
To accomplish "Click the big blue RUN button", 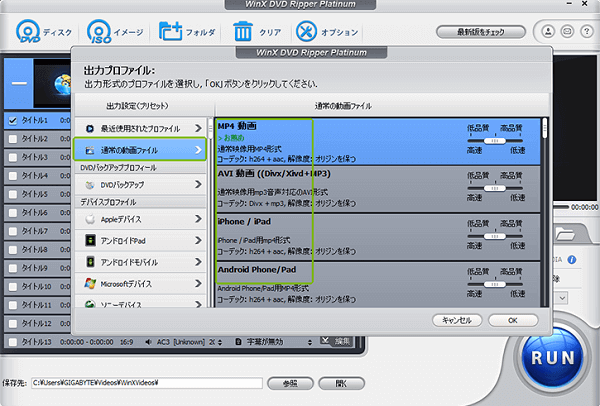I will coord(553,358).
